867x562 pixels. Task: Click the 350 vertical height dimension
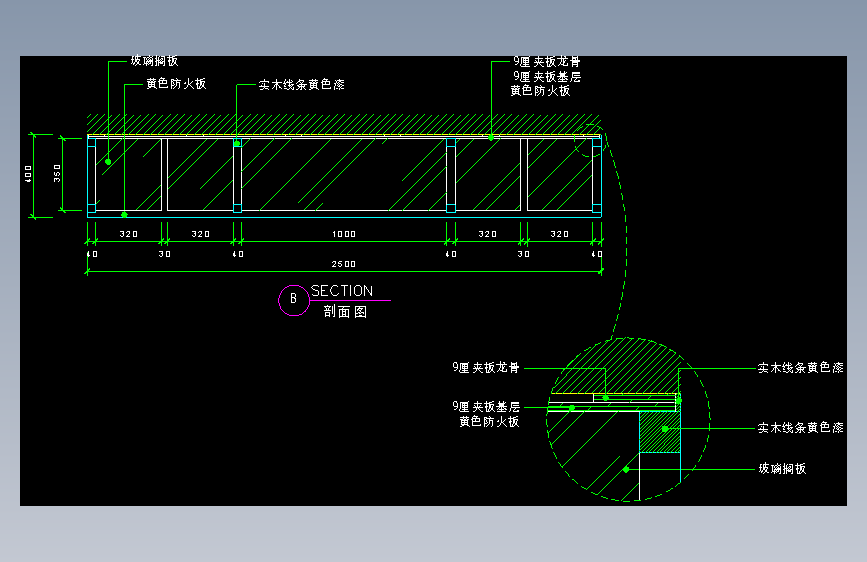point(57,174)
